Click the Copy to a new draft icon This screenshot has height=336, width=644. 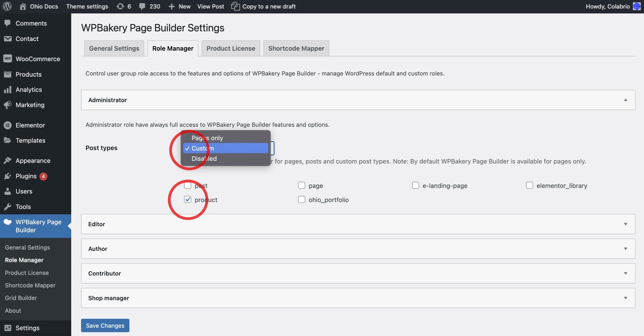(235, 6)
